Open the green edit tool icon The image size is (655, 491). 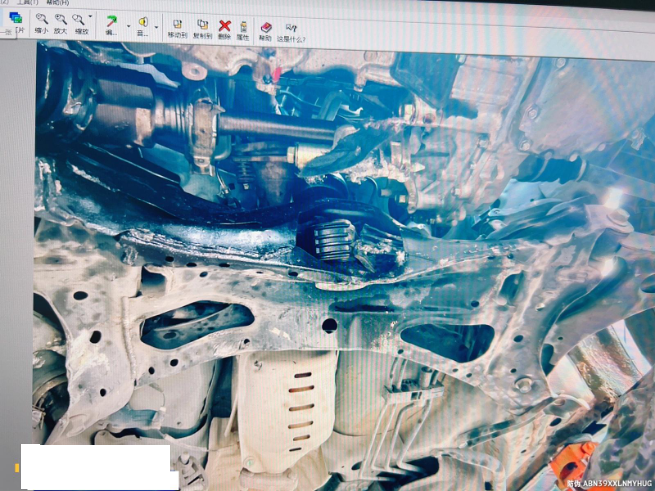coord(111,22)
